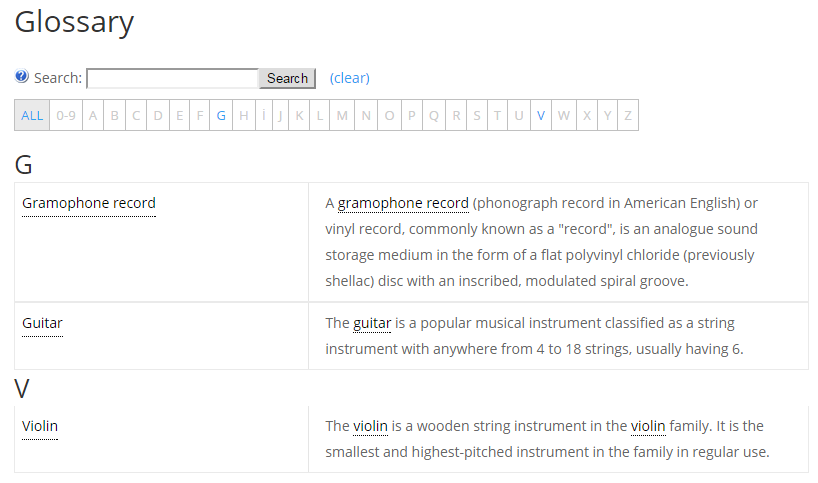This screenshot has width=818, height=483.
Task: Choose letter W in the alphabet bar
Action: pos(564,115)
